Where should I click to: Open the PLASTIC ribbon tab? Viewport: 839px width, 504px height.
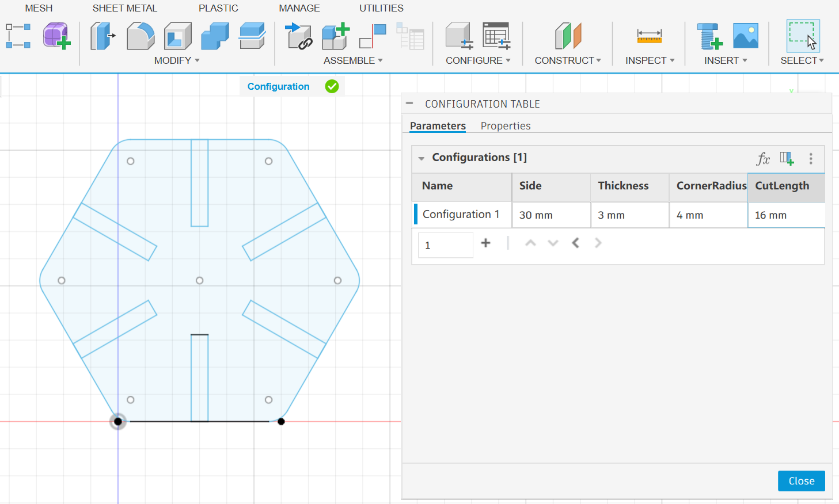(x=218, y=8)
